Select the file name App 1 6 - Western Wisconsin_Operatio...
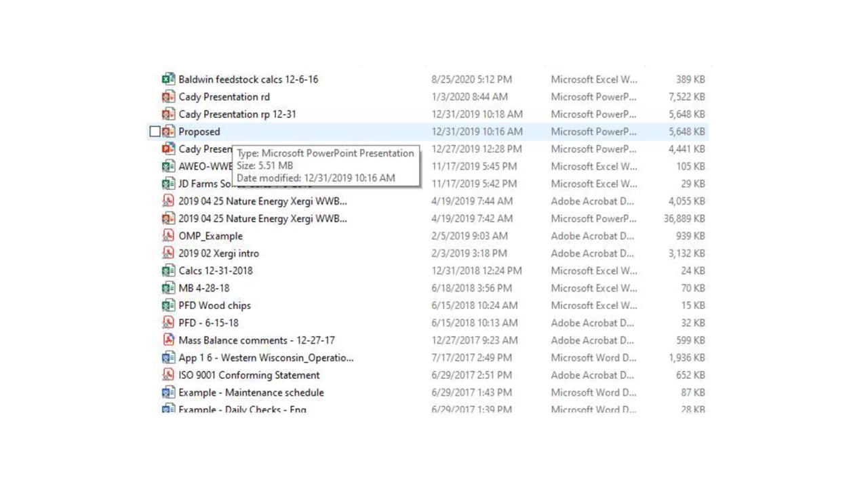Screen dimensions: 868x488 [266, 357]
